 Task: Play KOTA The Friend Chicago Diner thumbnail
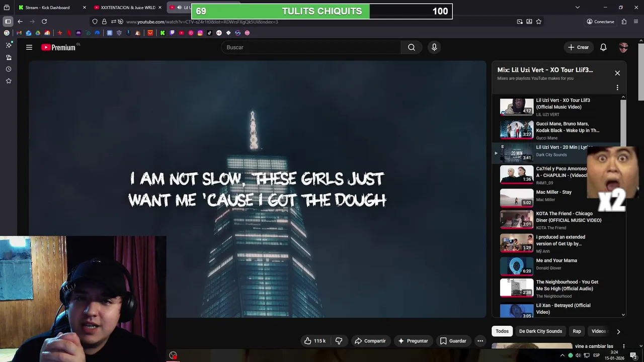(517, 220)
